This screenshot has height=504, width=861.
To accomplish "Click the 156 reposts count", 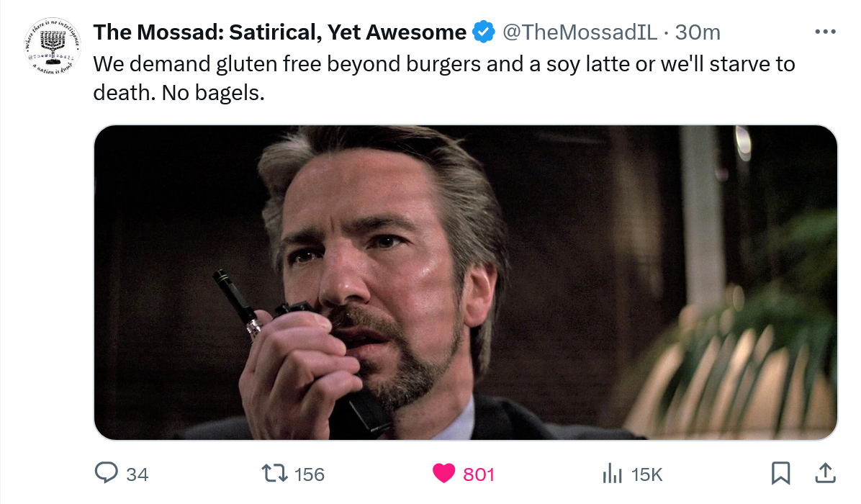I will click(x=310, y=474).
